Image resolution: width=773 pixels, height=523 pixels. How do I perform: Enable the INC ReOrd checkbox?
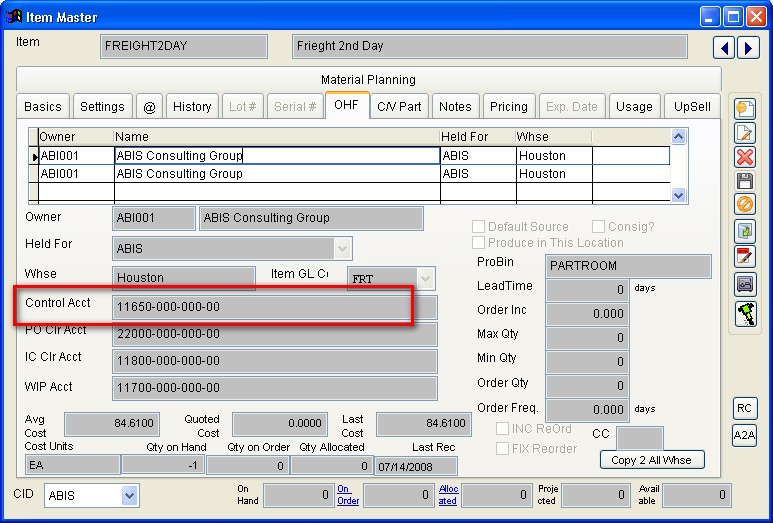503,429
